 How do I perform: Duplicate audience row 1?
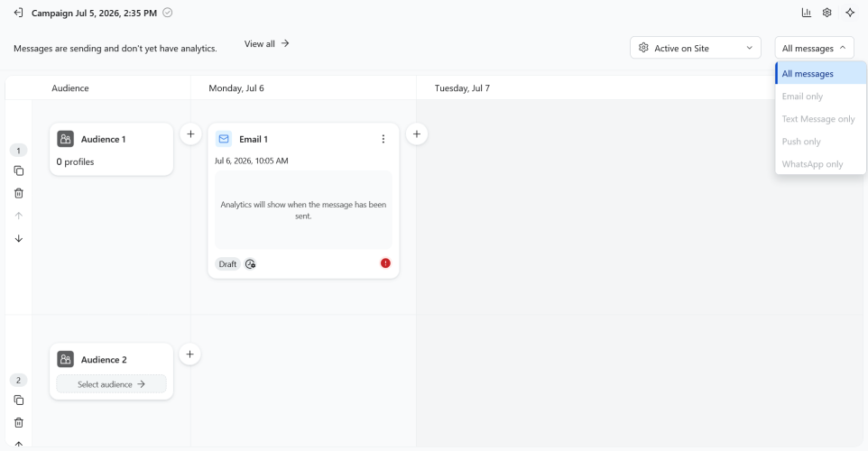[x=18, y=171]
